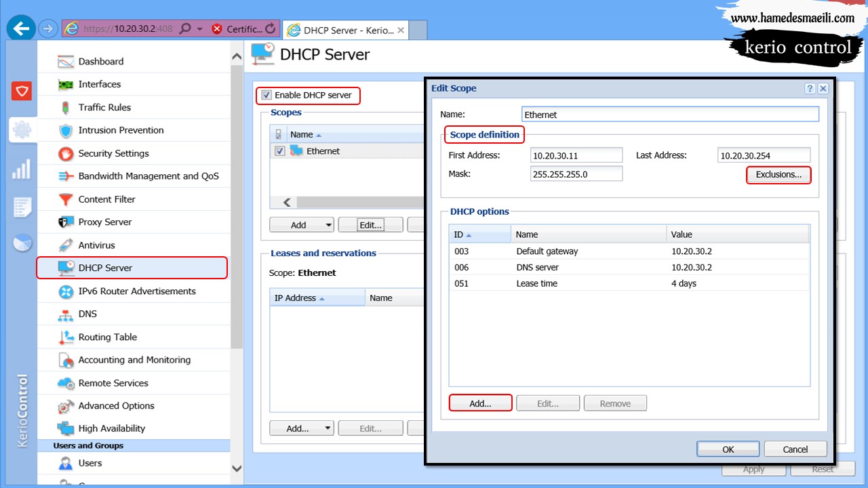The image size is (868, 488).
Task: Click the Routing Table icon
Action: coord(66,337)
